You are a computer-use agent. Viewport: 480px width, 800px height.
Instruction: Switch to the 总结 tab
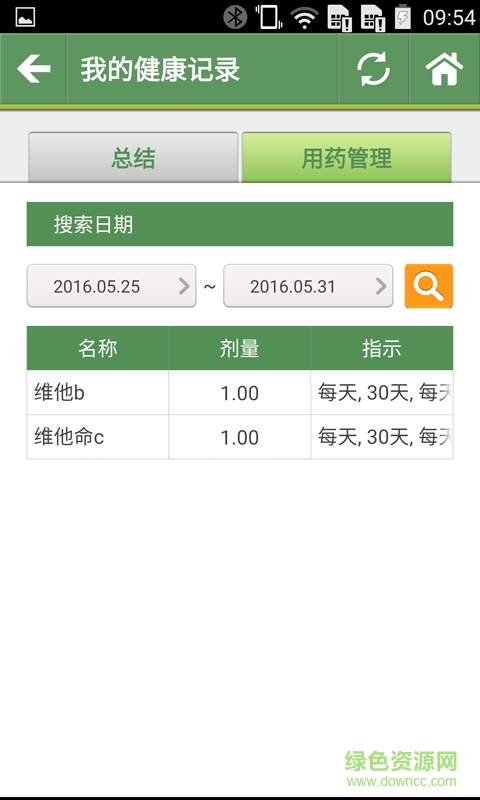[133, 157]
